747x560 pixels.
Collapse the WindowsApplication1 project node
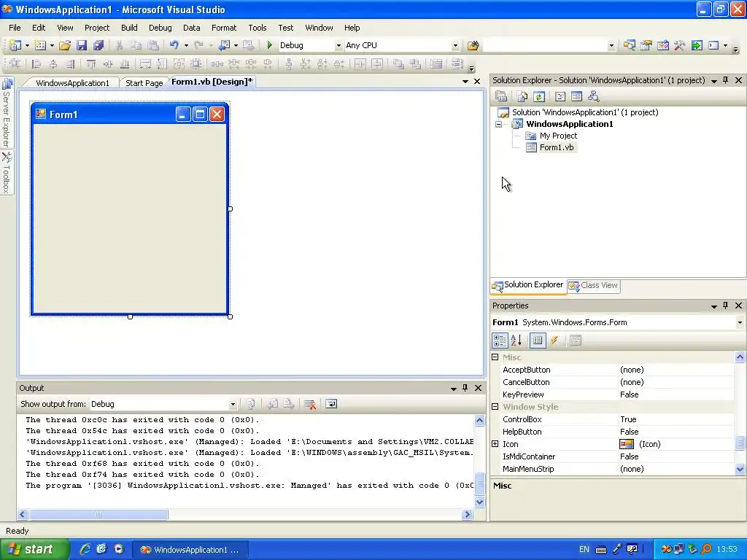pyautogui.click(x=499, y=124)
